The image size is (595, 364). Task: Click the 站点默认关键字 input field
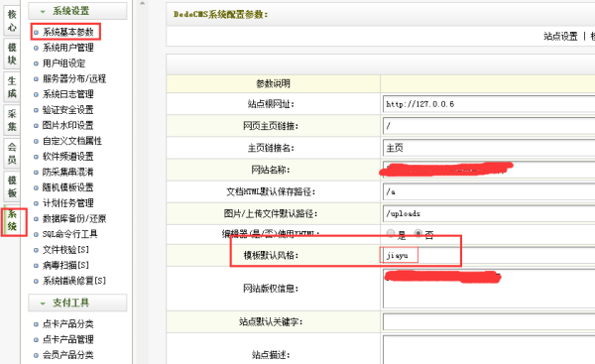point(489,322)
